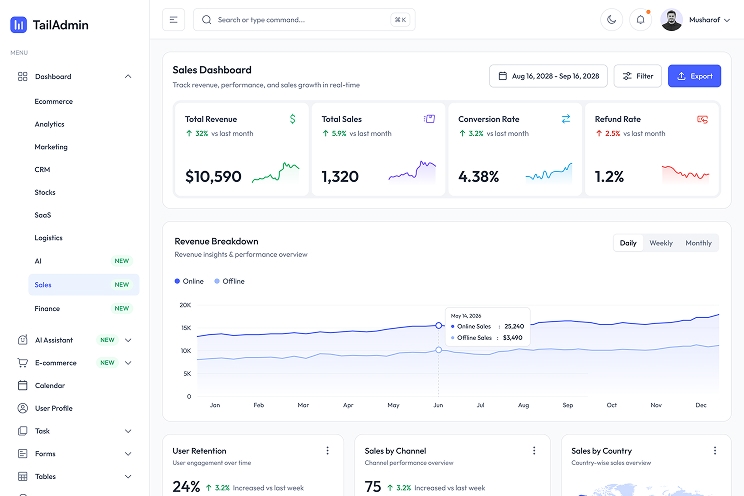The height and width of the screenshot is (496, 744).
Task: Open the Aug 16 - Sep 16 date range picker
Action: [x=548, y=76]
